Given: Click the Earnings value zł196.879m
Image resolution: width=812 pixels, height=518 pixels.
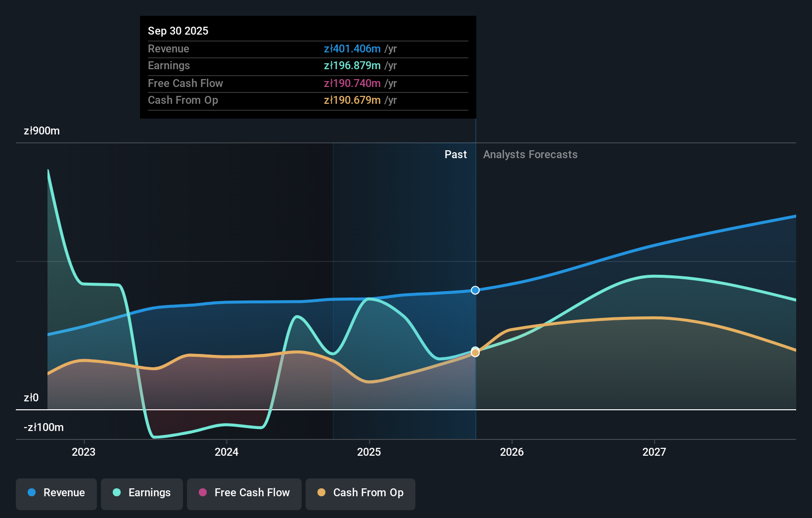Looking at the screenshot, I should pyautogui.click(x=352, y=65).
